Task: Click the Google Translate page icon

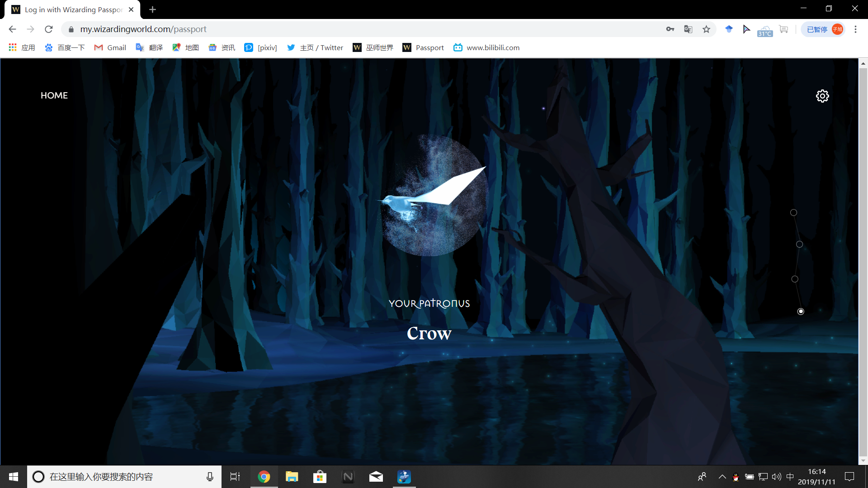Action: (x=688, y=29)
